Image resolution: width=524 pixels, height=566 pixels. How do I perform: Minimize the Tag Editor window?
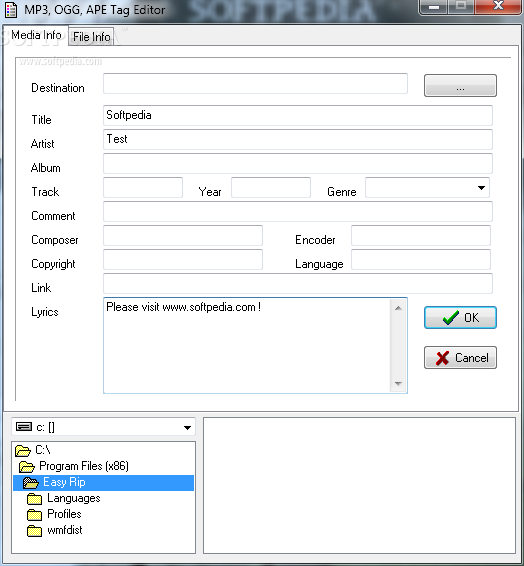pos(434,6)
